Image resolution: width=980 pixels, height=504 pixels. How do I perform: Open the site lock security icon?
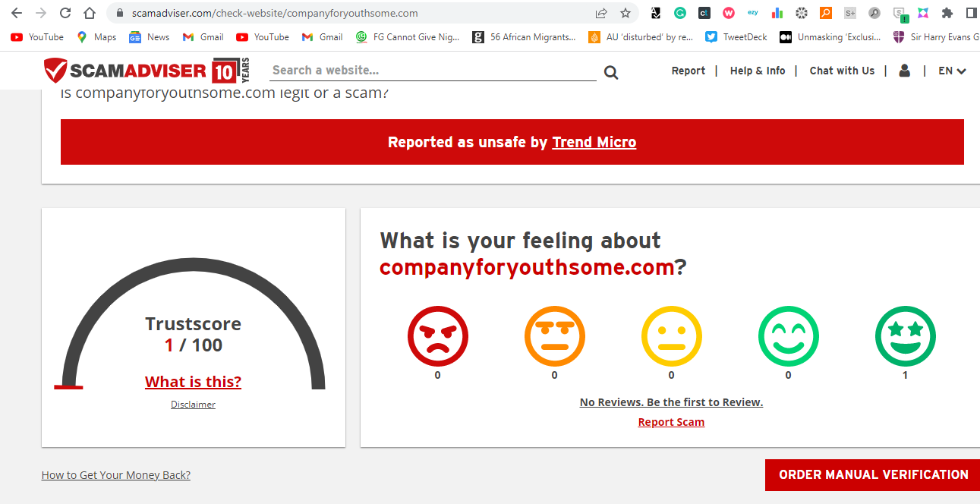tap(119, 13)
